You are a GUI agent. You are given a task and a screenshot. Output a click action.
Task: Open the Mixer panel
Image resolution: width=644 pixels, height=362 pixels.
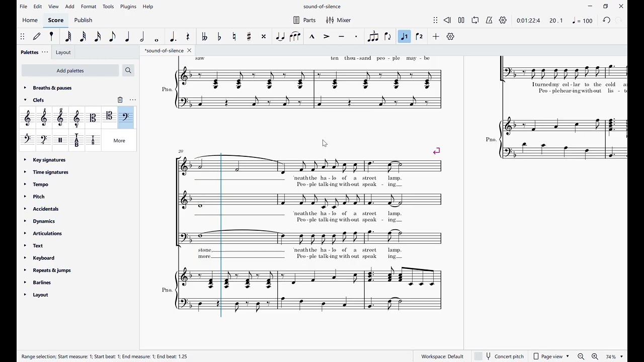tap(338, 21)
